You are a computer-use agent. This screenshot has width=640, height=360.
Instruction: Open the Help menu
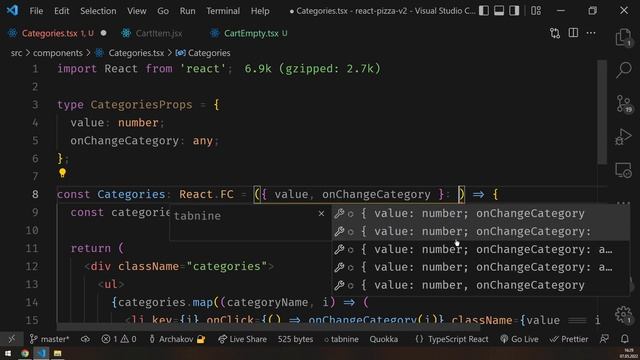click(x=260, y=11)
